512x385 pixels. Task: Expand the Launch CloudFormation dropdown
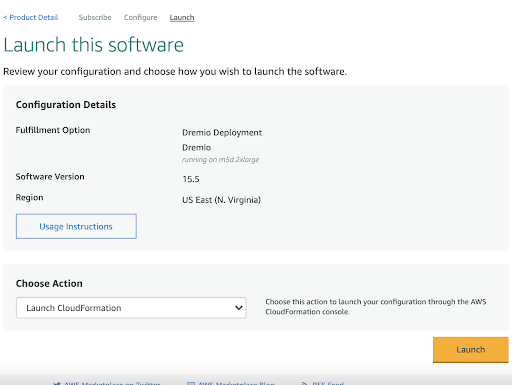pos(131,308)
